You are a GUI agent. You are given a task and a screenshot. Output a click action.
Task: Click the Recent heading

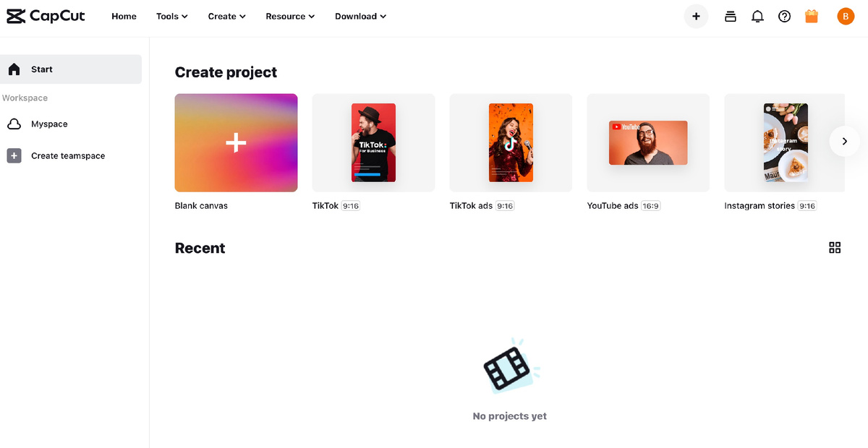(200, 248)
